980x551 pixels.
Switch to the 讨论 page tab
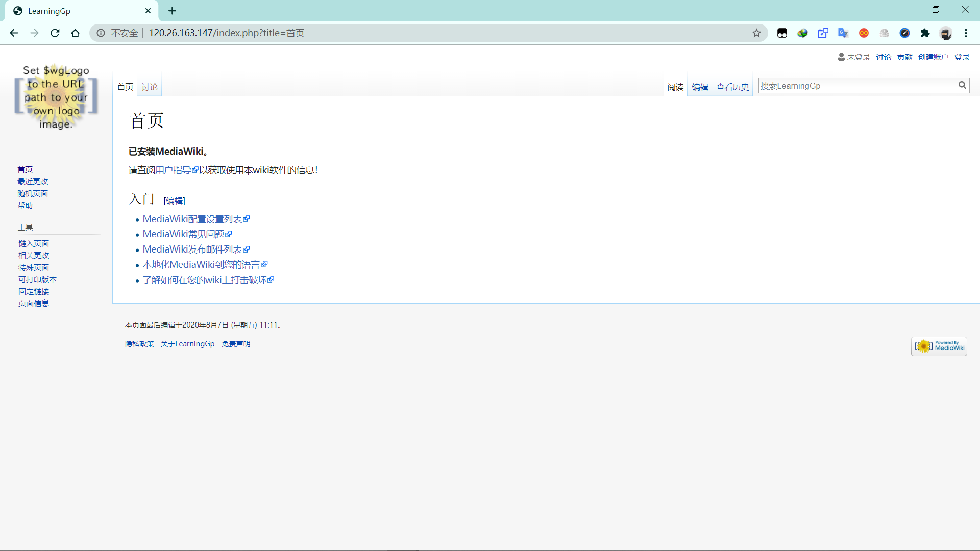click(x=150, y=87)
